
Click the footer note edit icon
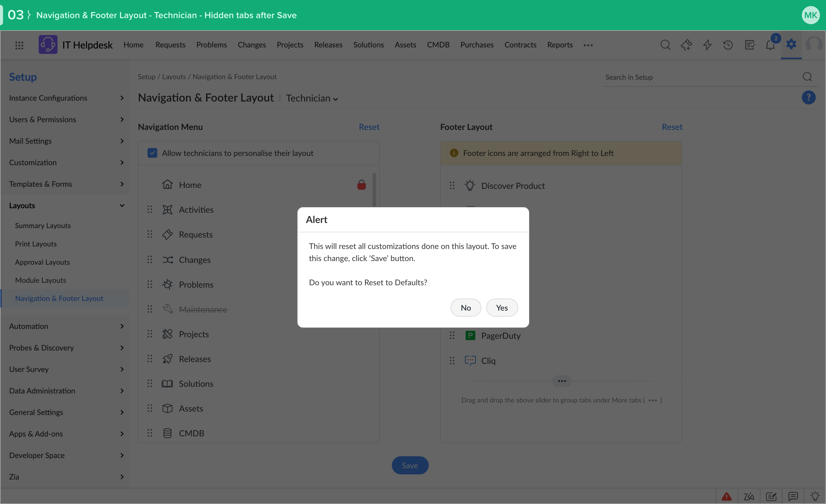(x=771, y=496)
